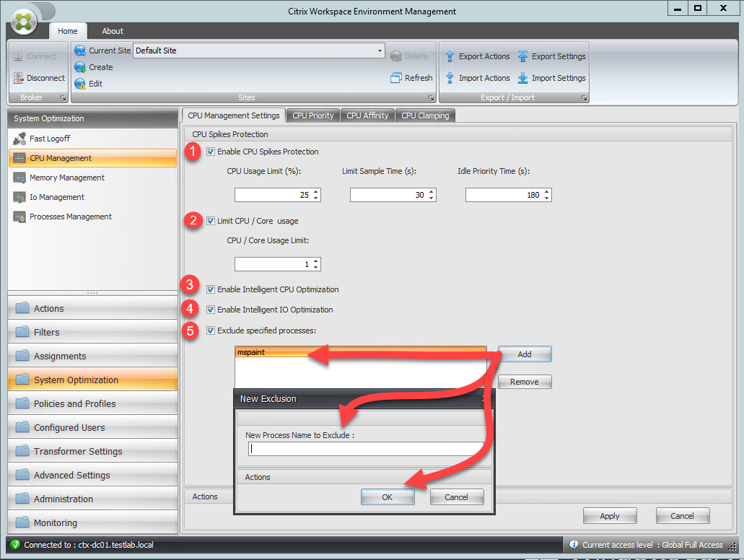Click the access level info icon
This screenshot has height=560, width=744.
[574, 544]
